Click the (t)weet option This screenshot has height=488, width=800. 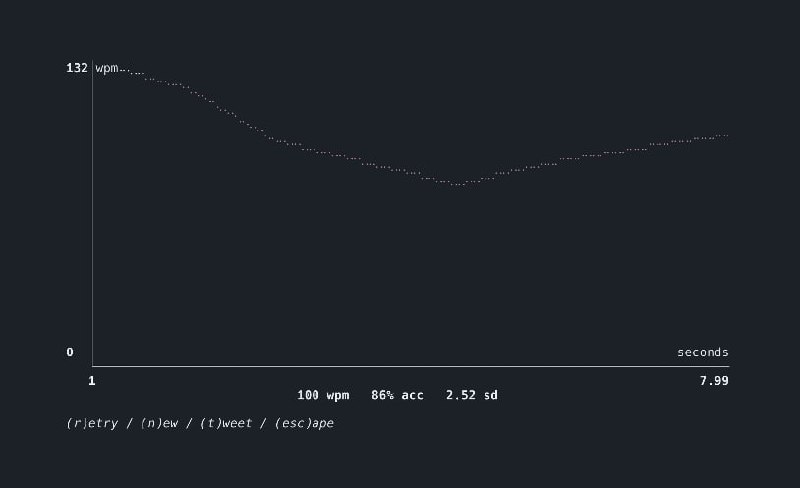click(x=226, y=423)
